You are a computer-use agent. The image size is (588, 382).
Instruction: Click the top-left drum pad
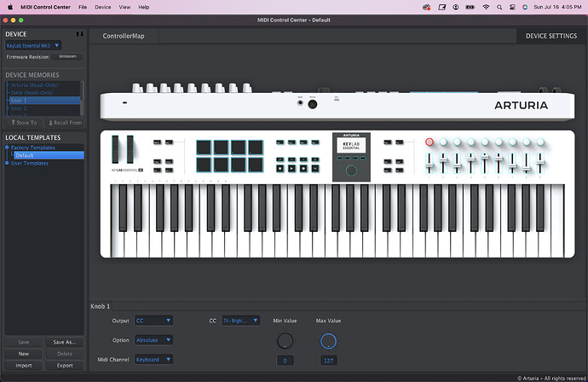(x=204, y=147)
